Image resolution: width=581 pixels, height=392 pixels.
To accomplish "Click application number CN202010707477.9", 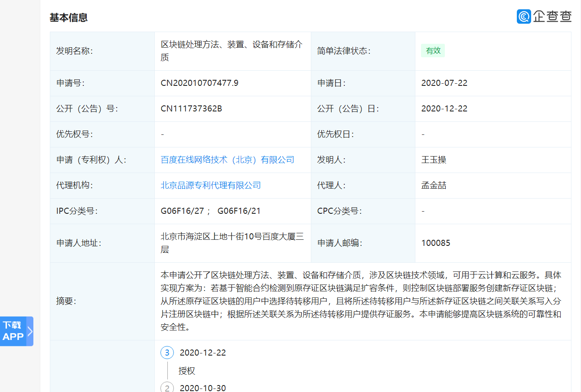I will point(199,83).
